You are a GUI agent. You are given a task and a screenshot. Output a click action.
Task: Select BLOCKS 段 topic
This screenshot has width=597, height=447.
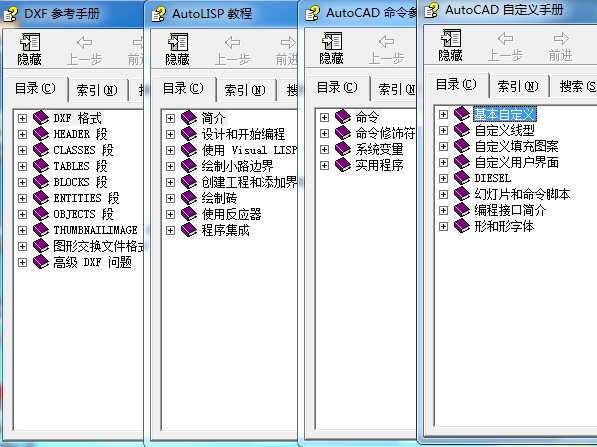pos(80,182)
